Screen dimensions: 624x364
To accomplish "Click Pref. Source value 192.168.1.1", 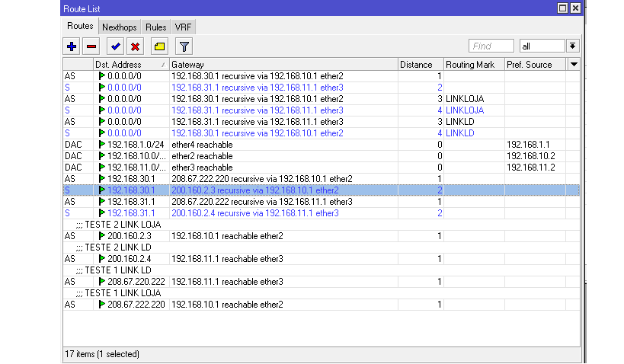I will 528,145.
